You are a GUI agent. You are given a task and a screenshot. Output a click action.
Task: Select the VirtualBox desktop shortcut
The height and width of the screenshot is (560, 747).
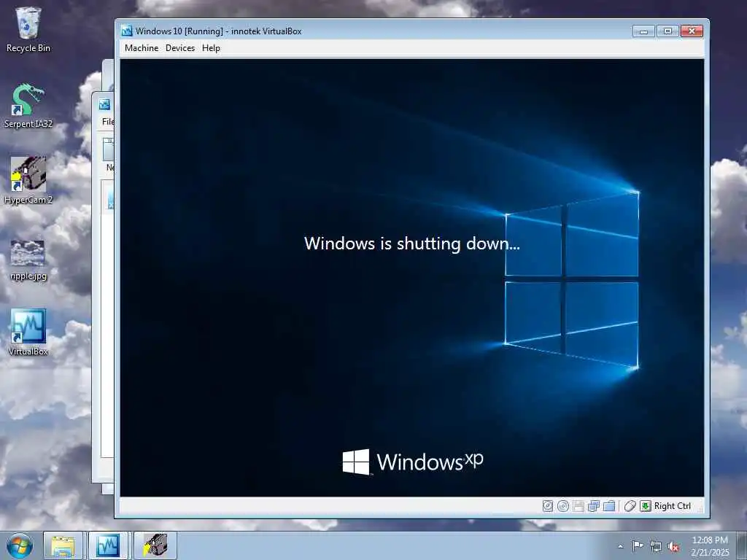tap(28, 332)
